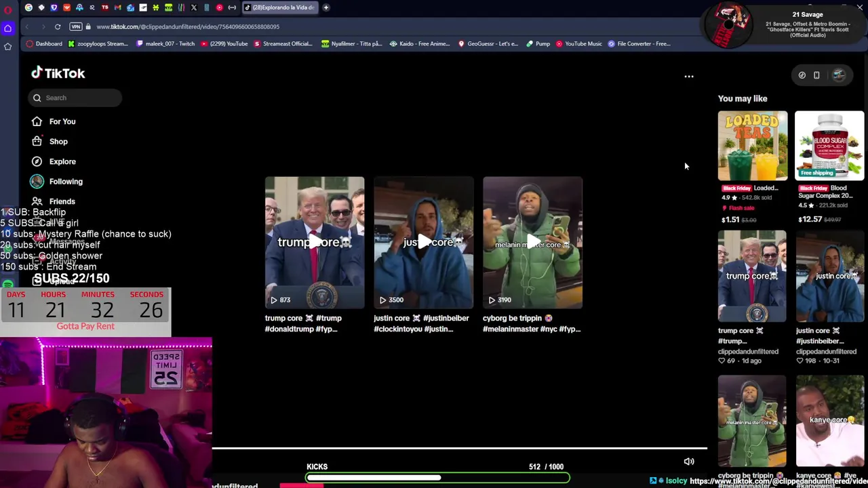Open the Streameast Official bookmark

283,43
